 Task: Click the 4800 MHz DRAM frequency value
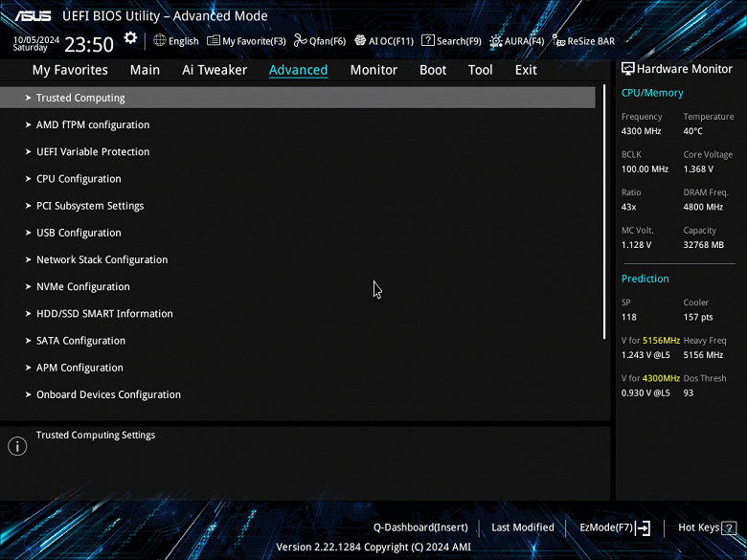point(703,207)
